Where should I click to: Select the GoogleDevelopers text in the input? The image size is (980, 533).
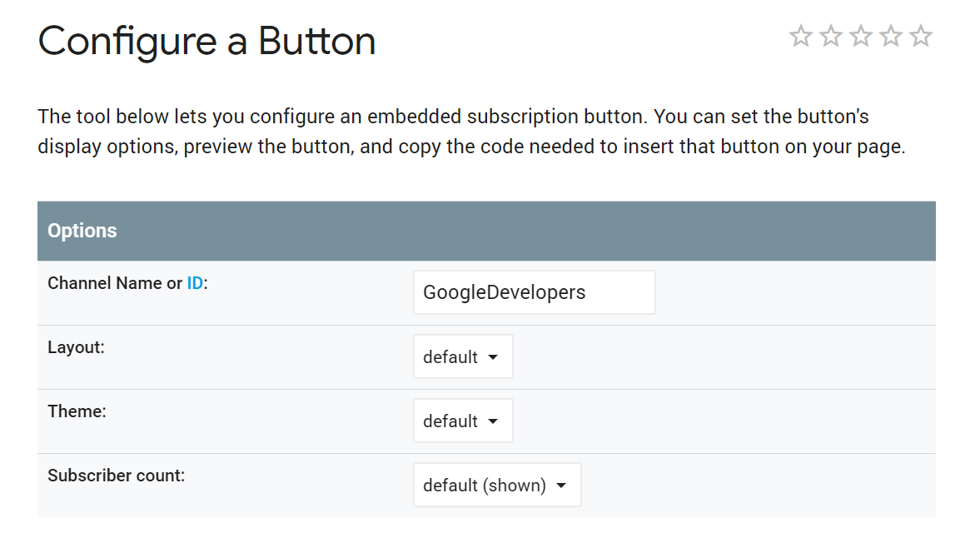pyautogui.click(x=504, y=291)
